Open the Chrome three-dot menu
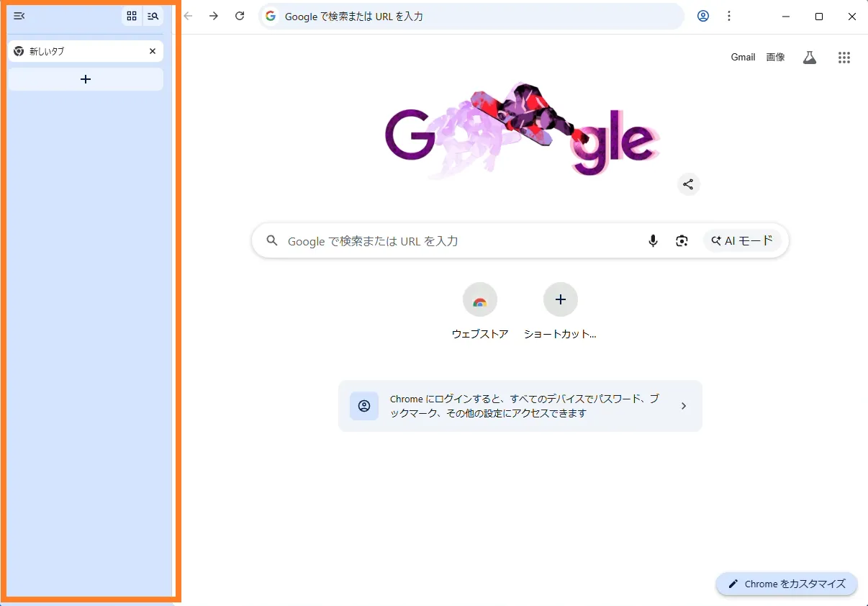Screen dimensions: 868x606 (729, 16)
